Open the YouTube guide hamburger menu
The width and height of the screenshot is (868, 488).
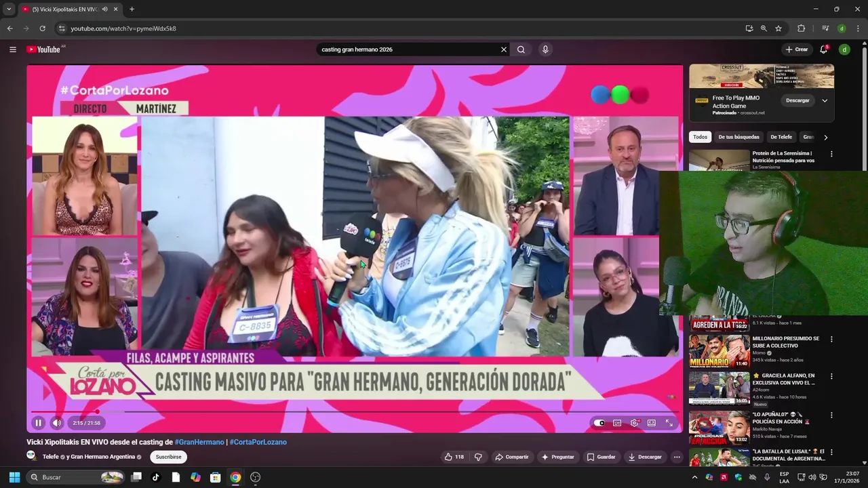click(12, 49)
